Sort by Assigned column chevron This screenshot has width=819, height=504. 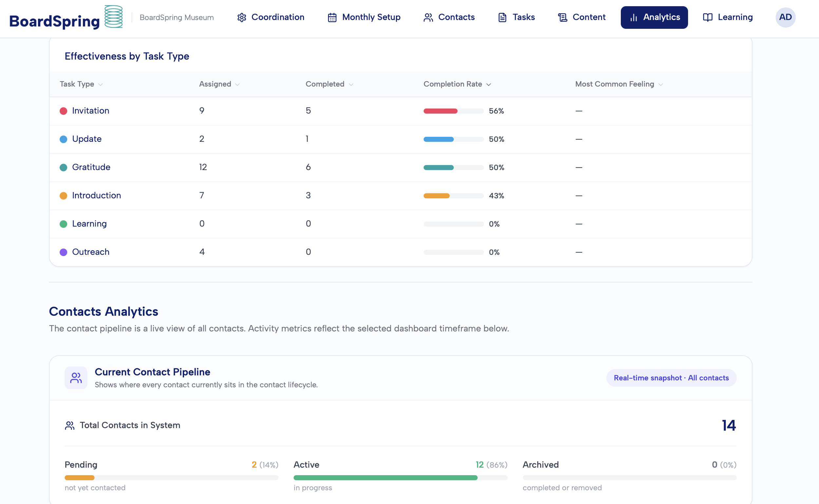(x=238, y=85)
